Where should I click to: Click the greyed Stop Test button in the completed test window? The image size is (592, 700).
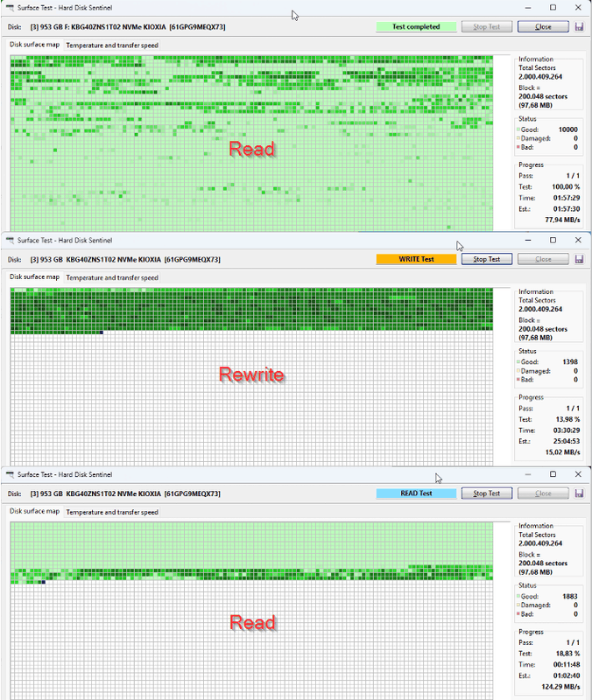click(487, 27)
